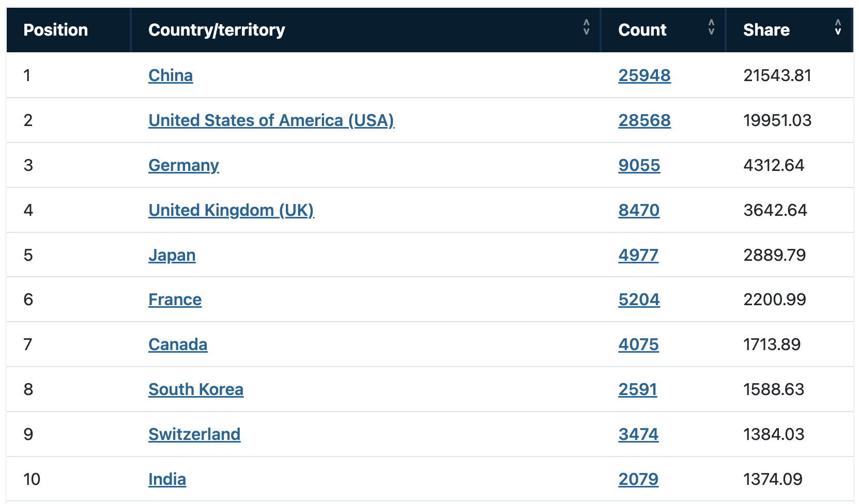859x504 pixels.
Task: Open the Canada country link
Action: pos(178,344)
